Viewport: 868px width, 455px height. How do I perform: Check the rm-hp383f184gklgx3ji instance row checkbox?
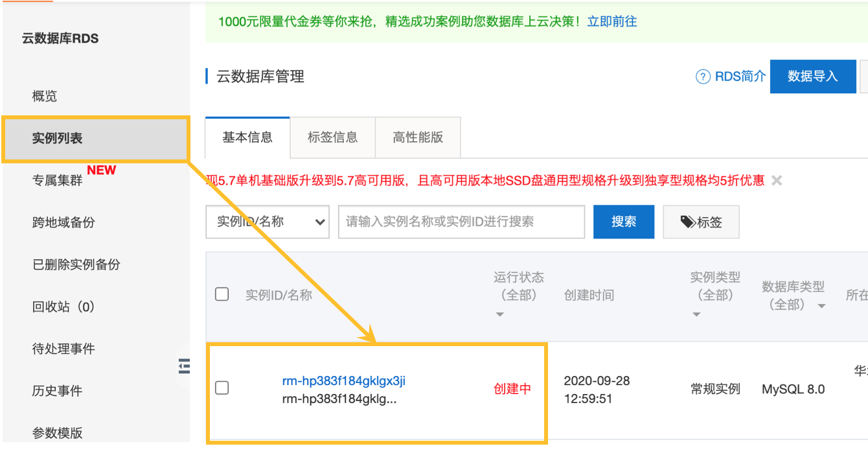coord(222,388)
